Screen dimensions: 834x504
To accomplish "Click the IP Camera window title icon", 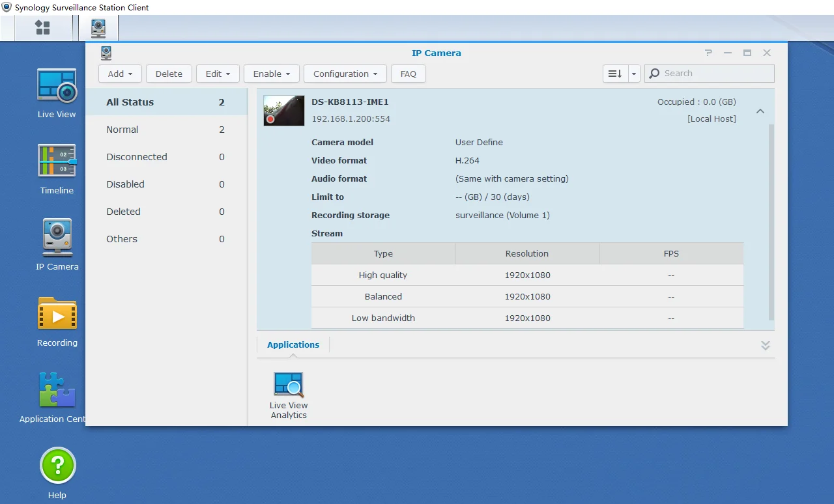I will [106, 53].
